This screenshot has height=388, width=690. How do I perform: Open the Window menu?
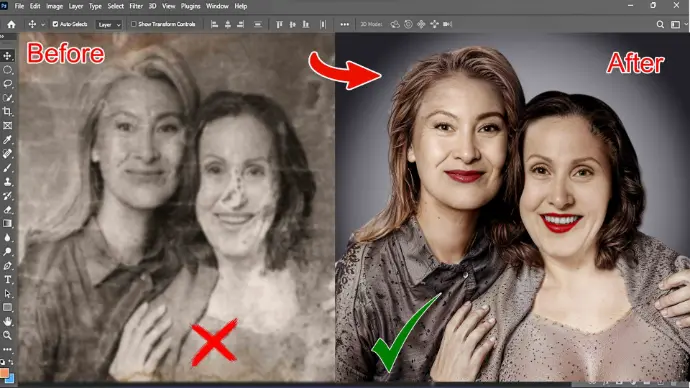pos(217,6)
